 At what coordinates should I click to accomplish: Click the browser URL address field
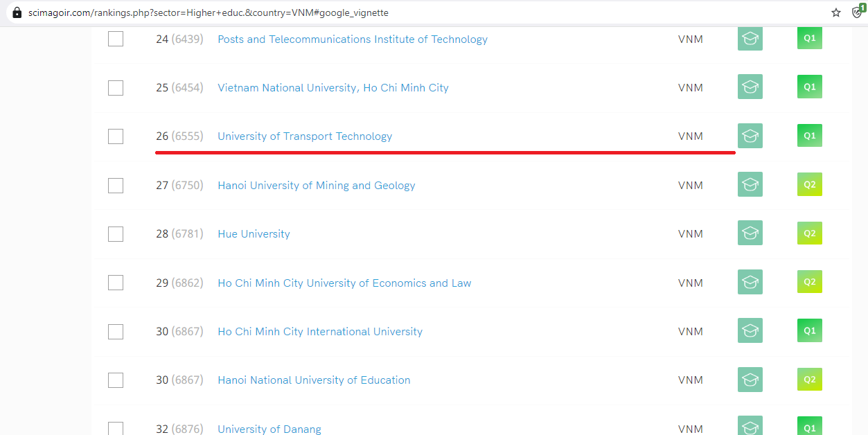[x=416, y=13]
